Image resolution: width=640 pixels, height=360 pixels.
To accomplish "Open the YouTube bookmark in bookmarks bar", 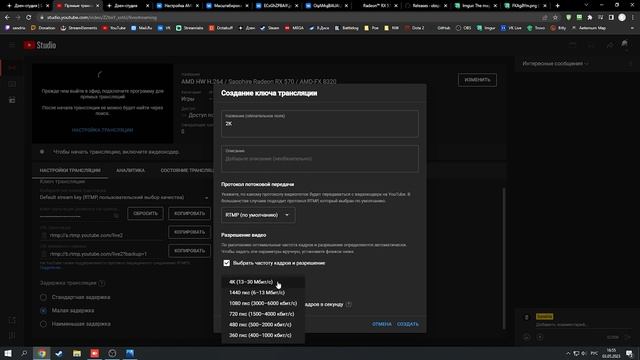I will (x=114, y=28).
